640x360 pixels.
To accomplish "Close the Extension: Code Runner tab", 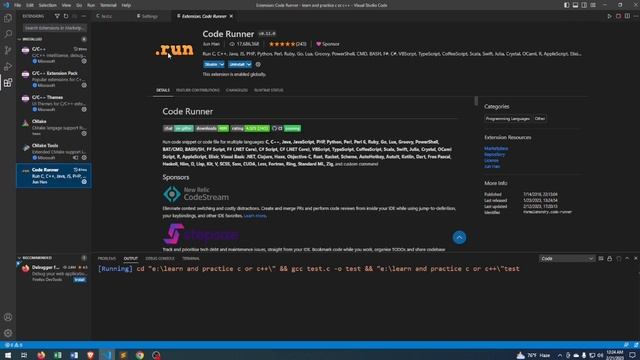I will pos(231,16).
